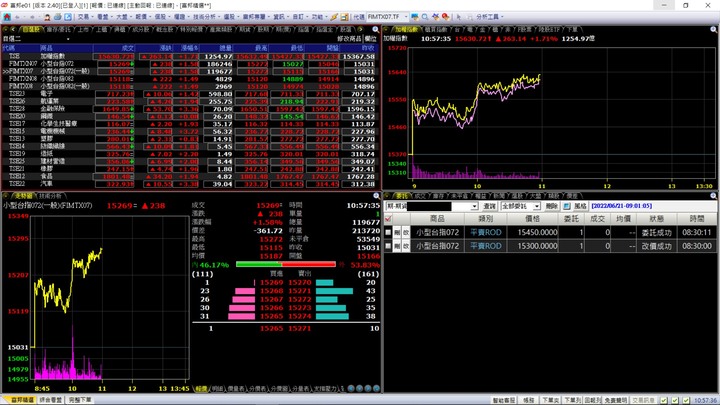The height and width of the screenshot is (405, 720).
Task: Click 修改商品 link in watchlist
Action: pyautogui.click(x=349, y=39)
